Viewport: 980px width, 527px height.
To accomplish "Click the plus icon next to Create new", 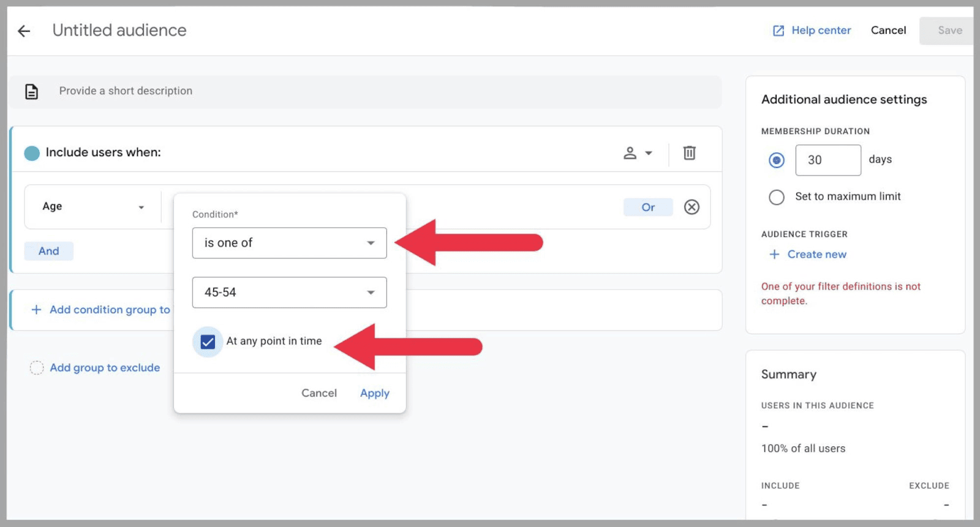I will 774,254.
